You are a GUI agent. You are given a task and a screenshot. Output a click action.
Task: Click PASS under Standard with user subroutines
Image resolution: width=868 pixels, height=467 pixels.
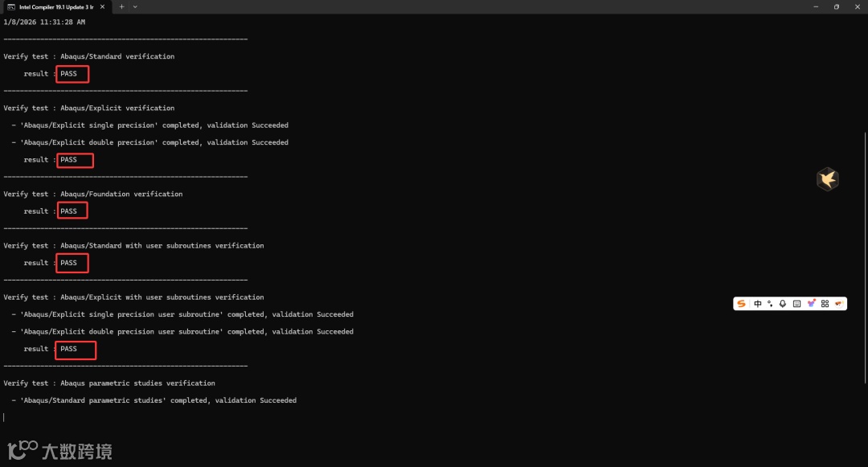point(68,263)
